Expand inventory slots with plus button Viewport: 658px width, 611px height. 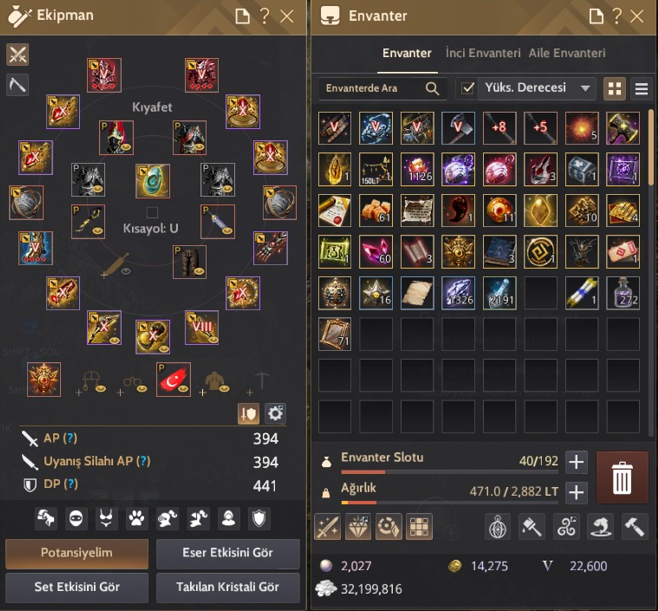[x=576, y=462]
